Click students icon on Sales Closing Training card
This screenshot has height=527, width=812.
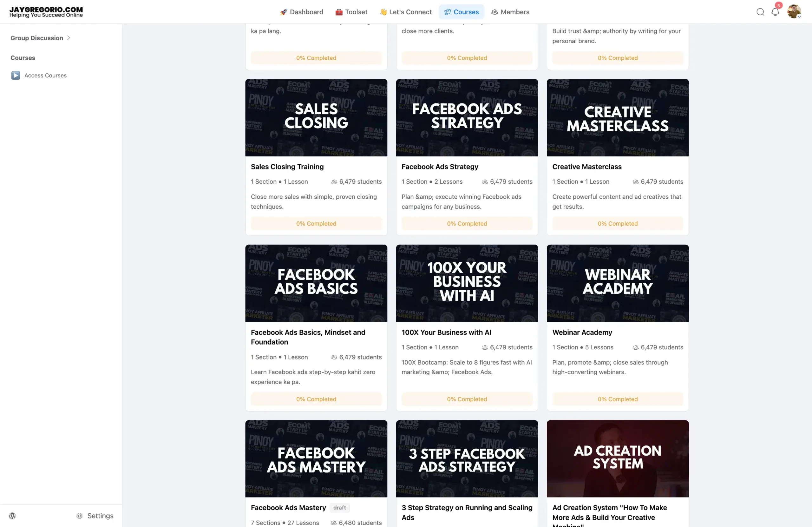click(x=334, y=182)
